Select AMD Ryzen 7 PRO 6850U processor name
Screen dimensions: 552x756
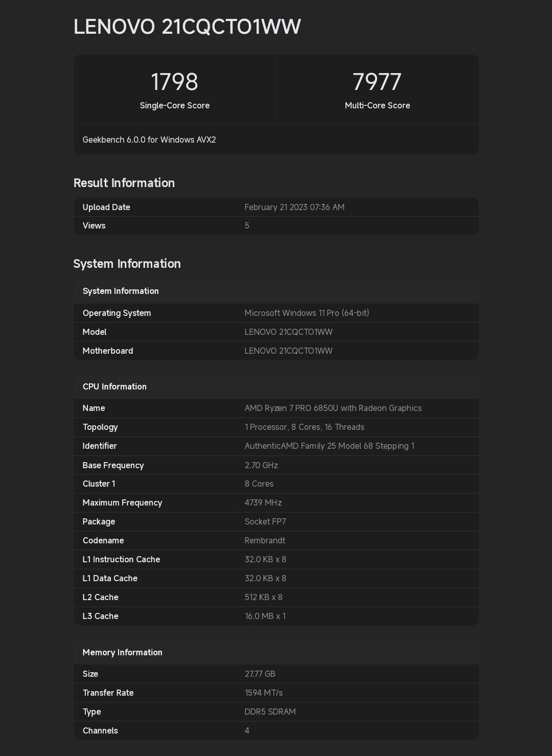[333, 408]
